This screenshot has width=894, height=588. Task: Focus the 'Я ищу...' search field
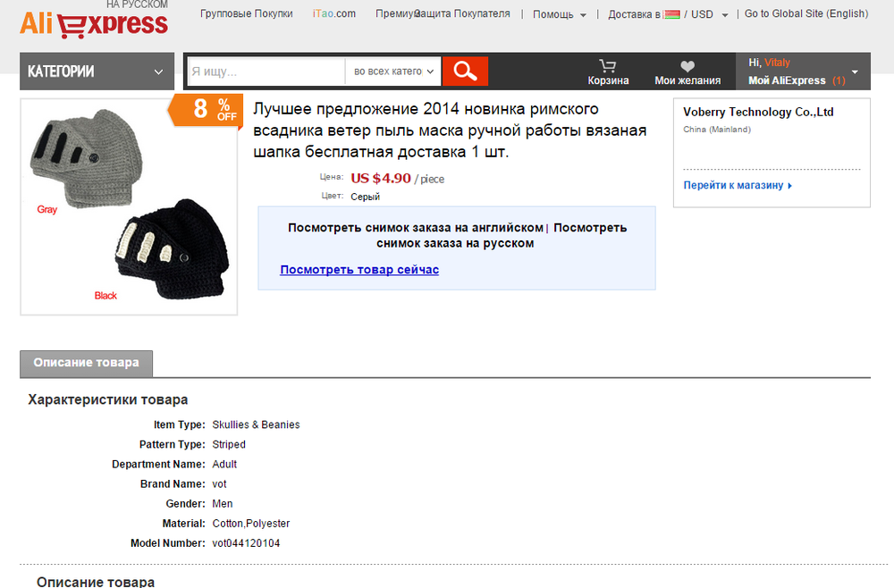[x=266, y=71]
